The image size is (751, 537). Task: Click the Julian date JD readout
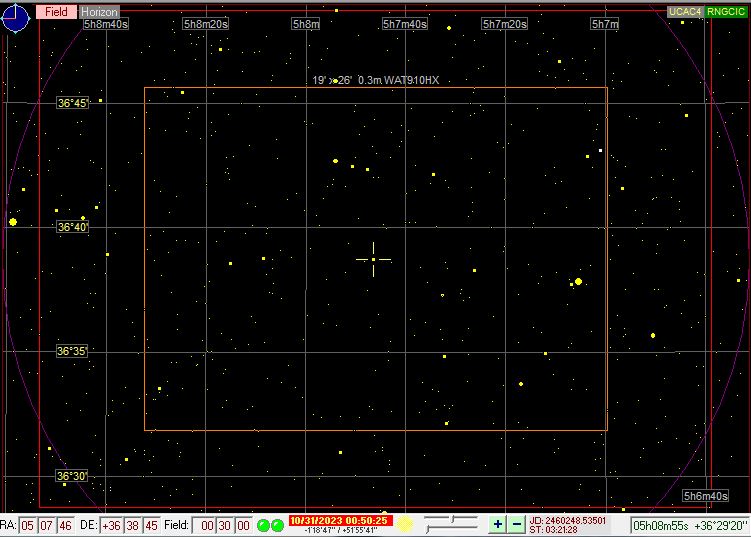point(567,520)
